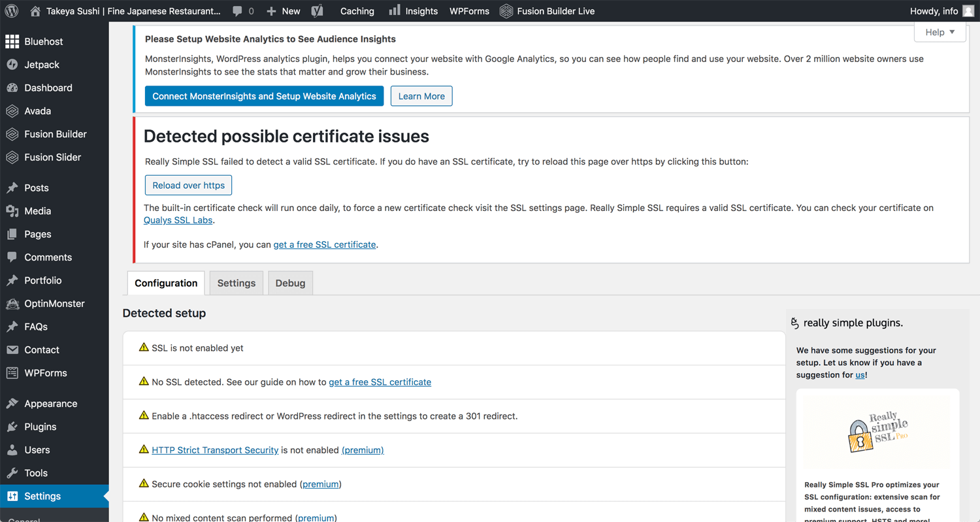Open the No SSL detected guide link

380,382
